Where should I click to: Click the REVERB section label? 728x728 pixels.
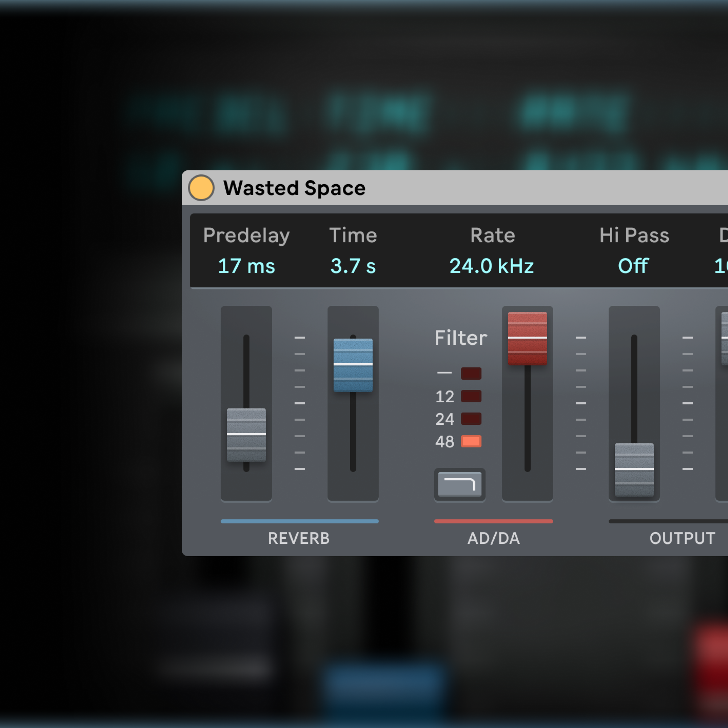299,538
